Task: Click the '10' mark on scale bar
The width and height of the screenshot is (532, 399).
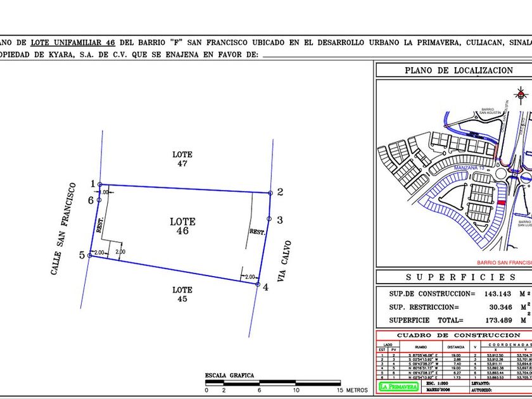Action: (296, 390)
